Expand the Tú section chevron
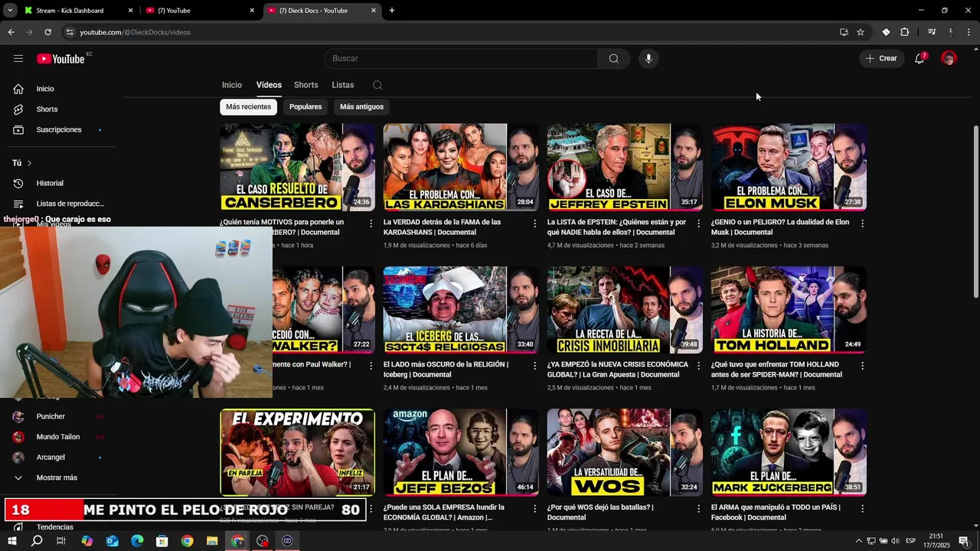This screenshot has height=551, width=980. (29, 163)
